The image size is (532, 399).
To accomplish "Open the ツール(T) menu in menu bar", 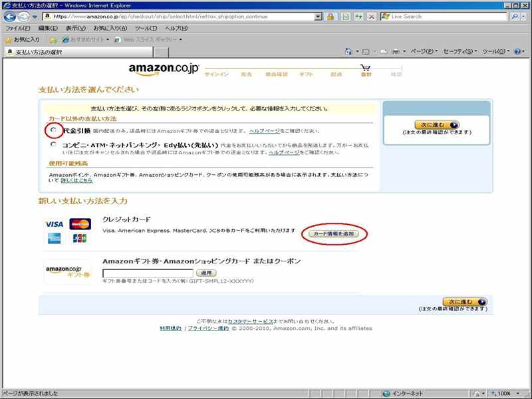I will pyautogui.click(x=146, y=29).
